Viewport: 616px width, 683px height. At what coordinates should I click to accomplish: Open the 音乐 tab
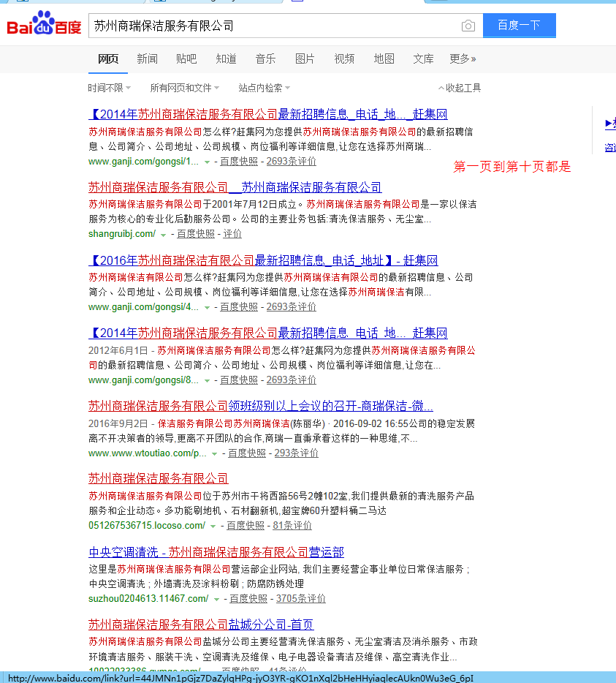pos(265,59)
